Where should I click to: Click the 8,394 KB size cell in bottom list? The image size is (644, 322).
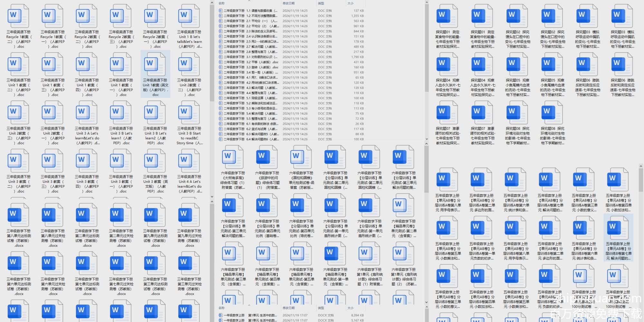pyautogui.click(x=357, y=315)
